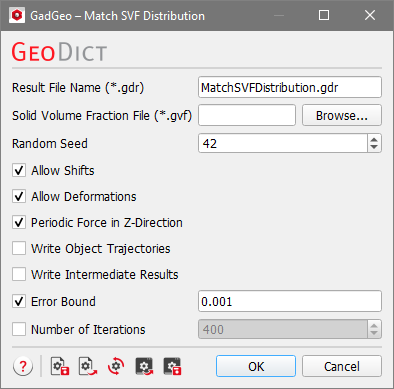Screen dimensions: 394x389
Task: Click the up arrow of the Number of Iterations spinner
Action: pyautogui.click(x=374, y=326)
